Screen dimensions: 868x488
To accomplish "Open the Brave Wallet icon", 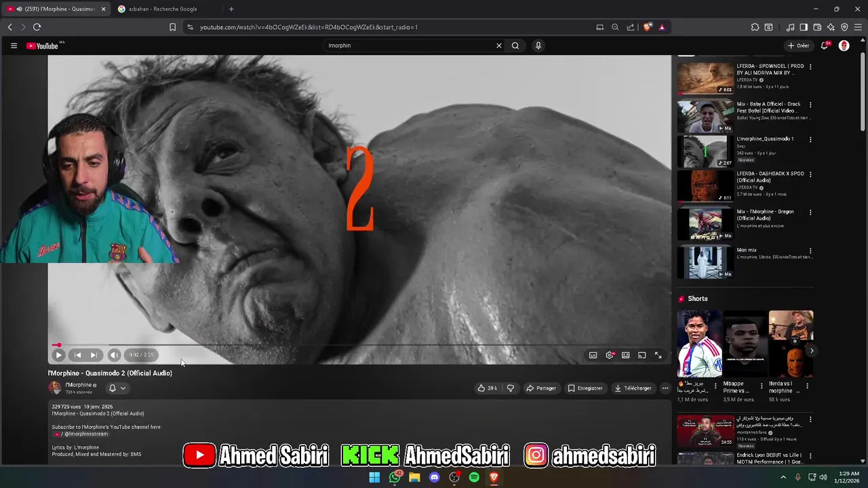I will [817, 27].
